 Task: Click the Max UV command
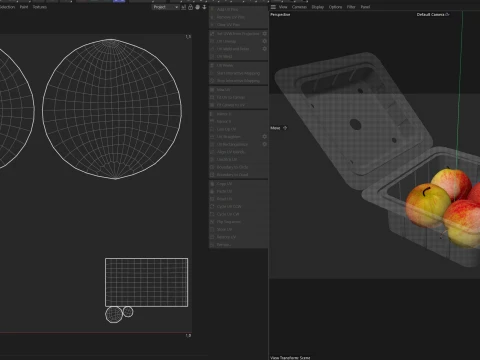point(238,90)
